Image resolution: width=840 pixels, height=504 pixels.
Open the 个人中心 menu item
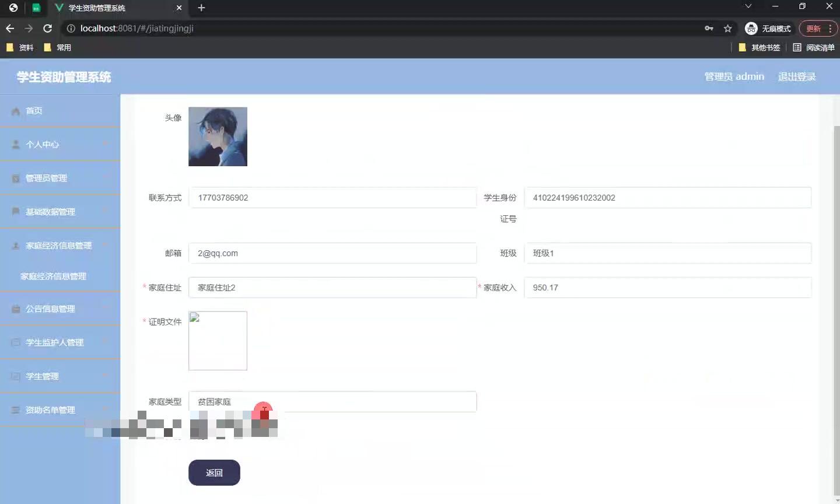click(60, 144)
